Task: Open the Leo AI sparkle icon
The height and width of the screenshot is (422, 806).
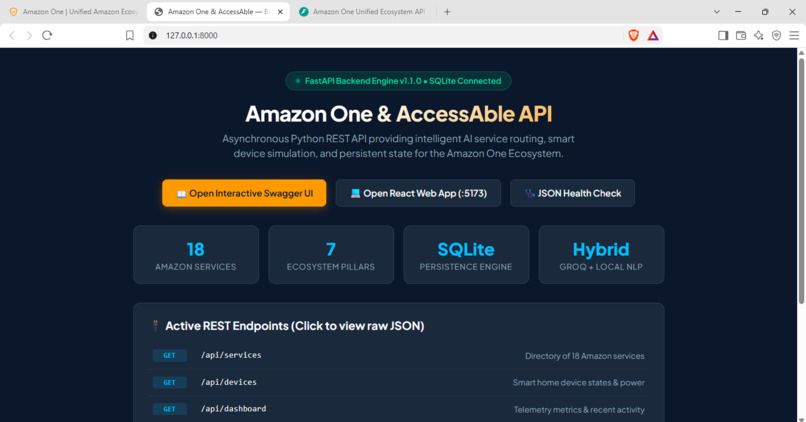Action: point(759,35)
